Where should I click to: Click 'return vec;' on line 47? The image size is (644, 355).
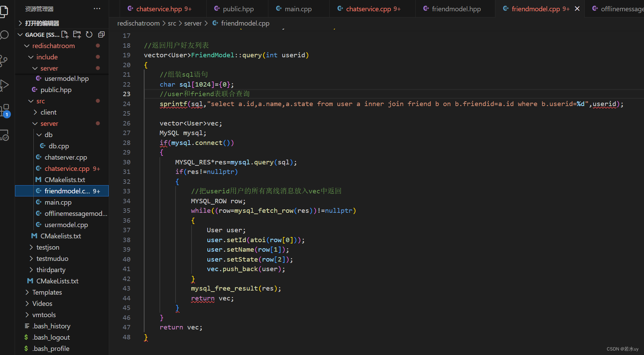coord(181,327)
